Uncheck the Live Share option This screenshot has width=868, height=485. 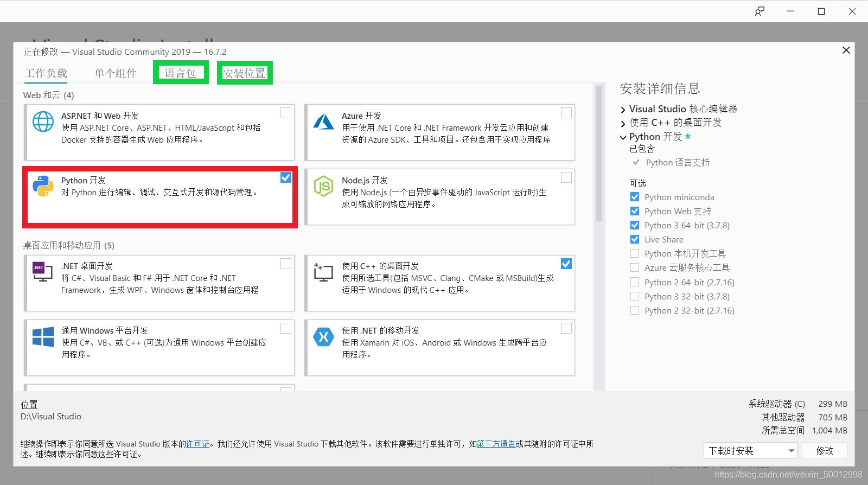click(x=635, y=239)
